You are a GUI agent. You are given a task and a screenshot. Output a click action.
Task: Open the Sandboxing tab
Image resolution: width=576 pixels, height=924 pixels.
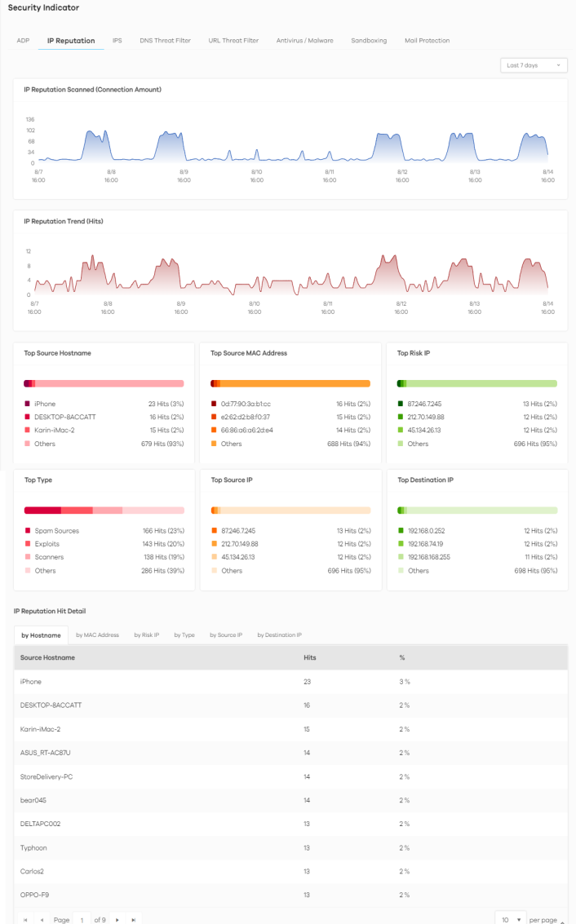point(369,40)
